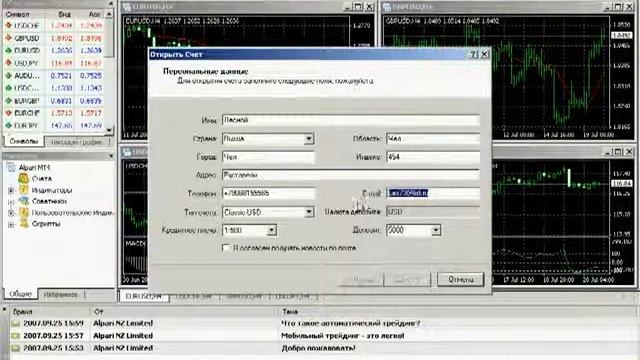Screen dimensions: 640x360
Task: Switch to the Символы tab in Market Watch
Action: tap(24, 141)
